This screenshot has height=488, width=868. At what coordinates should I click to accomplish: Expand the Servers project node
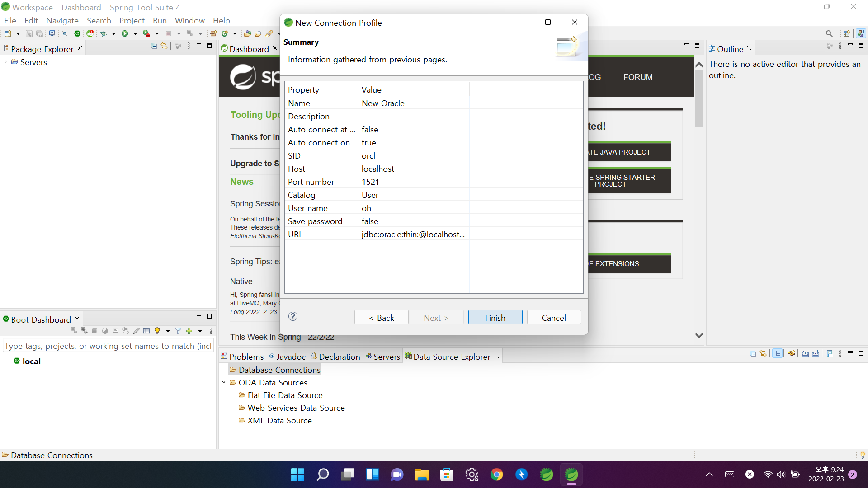[5, 62]
